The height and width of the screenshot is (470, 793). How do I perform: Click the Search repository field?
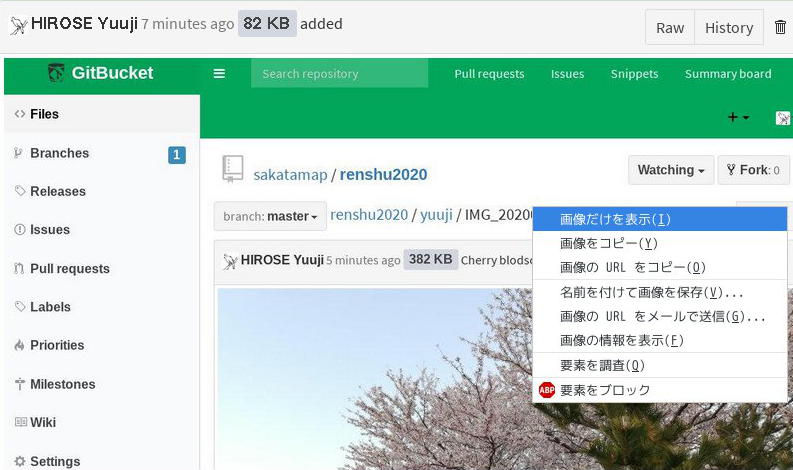(339, 73)
